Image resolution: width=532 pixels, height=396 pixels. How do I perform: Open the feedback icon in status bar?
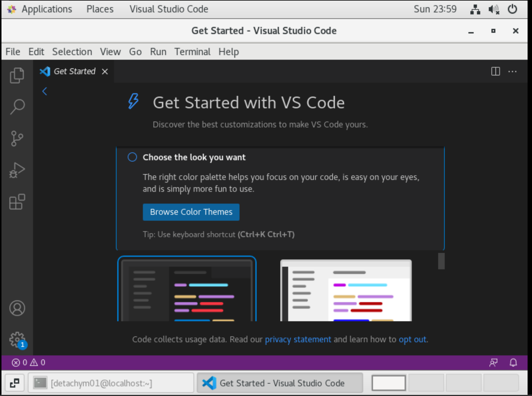tap(493, 362)
